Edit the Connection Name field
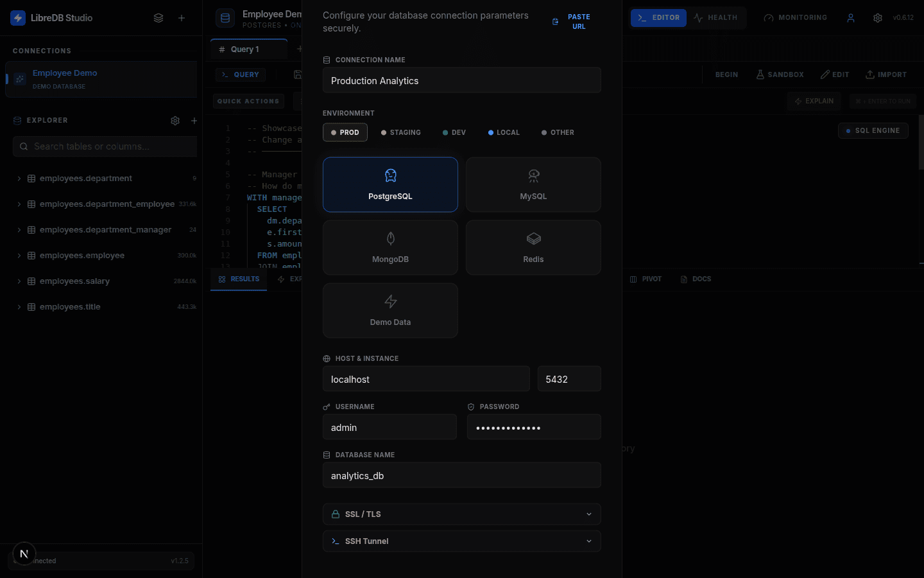924x578 pixels. coord(462,80)
